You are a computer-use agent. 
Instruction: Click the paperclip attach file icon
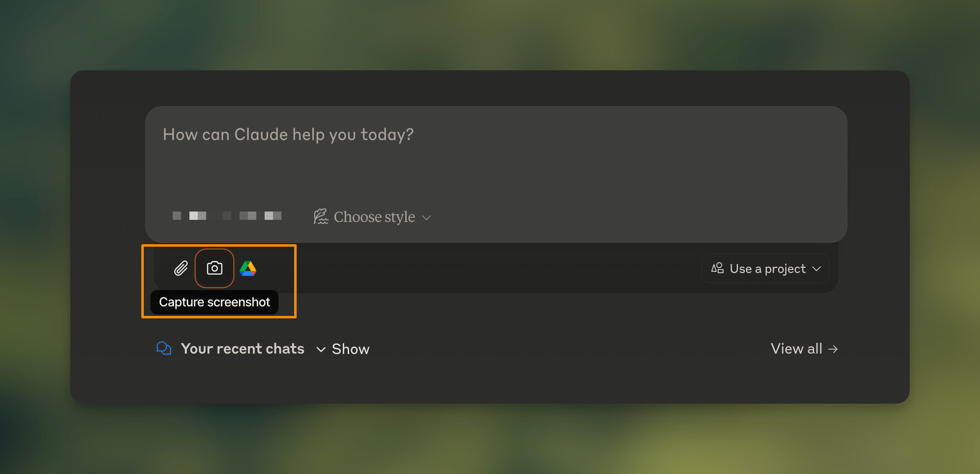[181, 268]
